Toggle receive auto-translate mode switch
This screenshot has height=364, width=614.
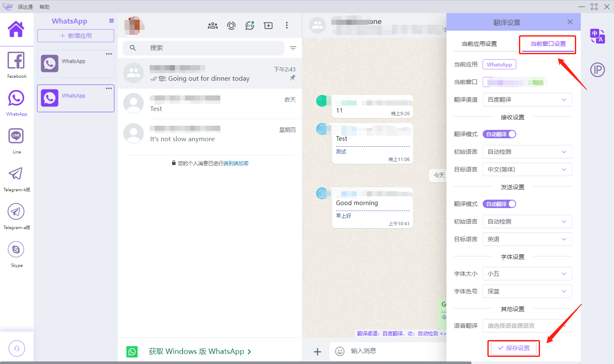[x=499, y=134]
